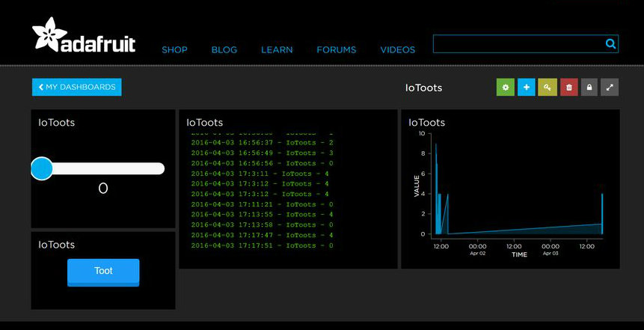Toggle the dashboard lock icon
Image resolution: width=644 pixels, height=330 pixels.
tap(589, 87)
